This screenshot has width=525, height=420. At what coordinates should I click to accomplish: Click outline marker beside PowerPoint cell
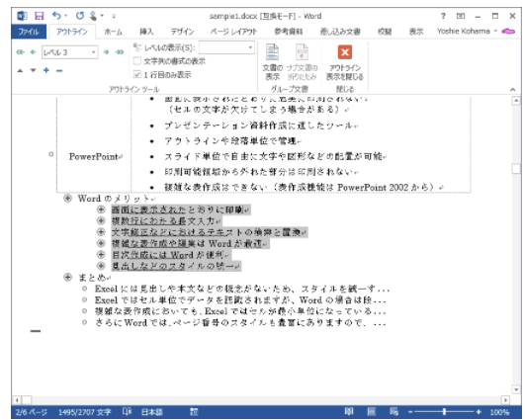click(x=51, y=154)
